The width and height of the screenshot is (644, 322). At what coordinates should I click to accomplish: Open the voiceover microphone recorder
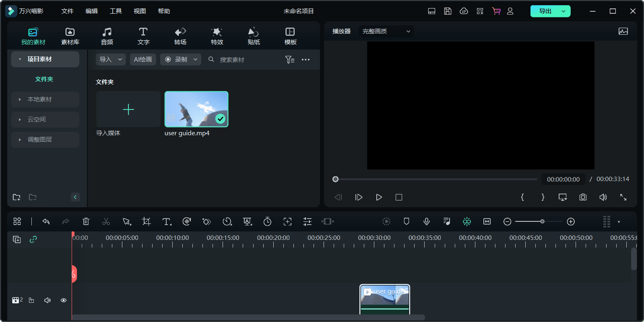pyautogui.click(x=427, y=221)
